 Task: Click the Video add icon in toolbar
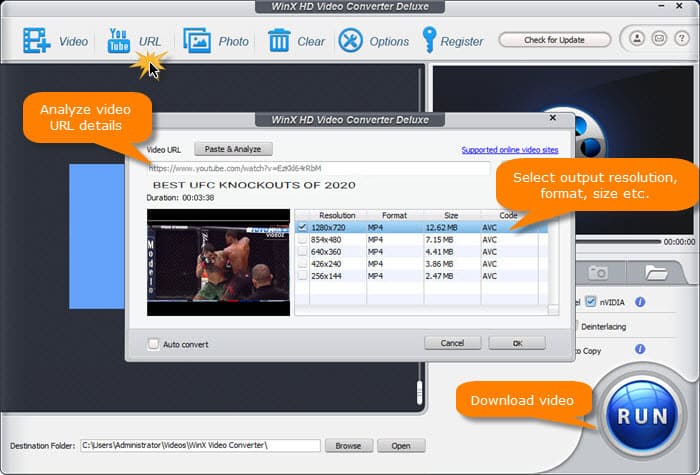click(37, 41)
